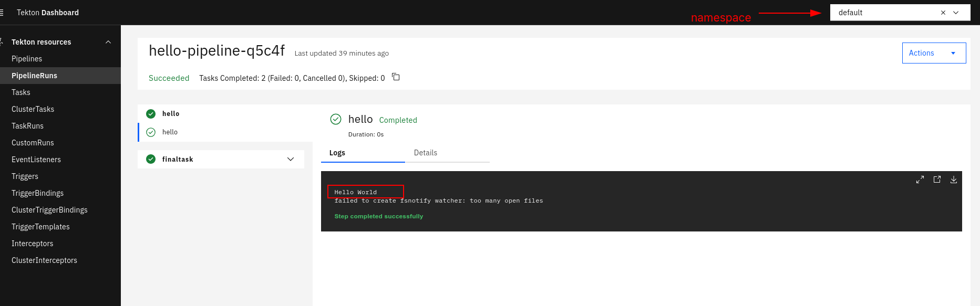Navigate to TriggerTemplates
The height and width of the screenshot is (306, 980).
tap(40, 227)
